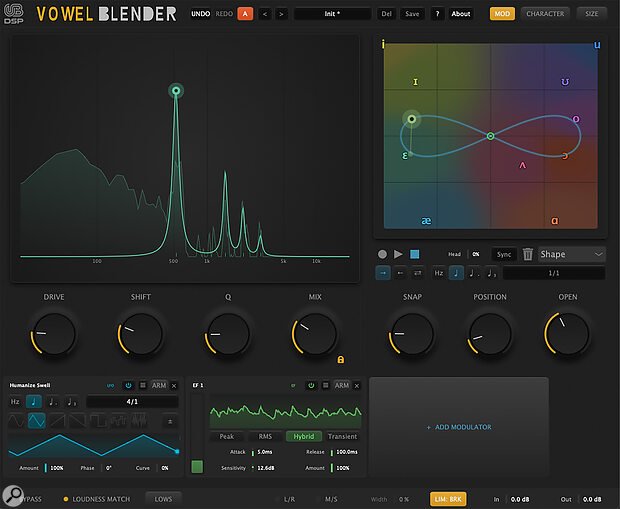The width and height of the screenshot is (620, 509).
Task: Click the UNDO button
Action: [x=200, y=14]
